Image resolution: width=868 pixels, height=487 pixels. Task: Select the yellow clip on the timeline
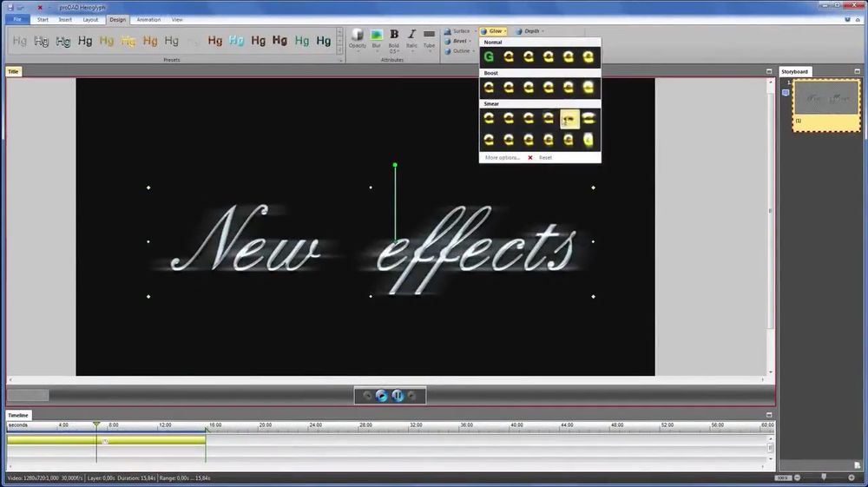tap(106, 440)
